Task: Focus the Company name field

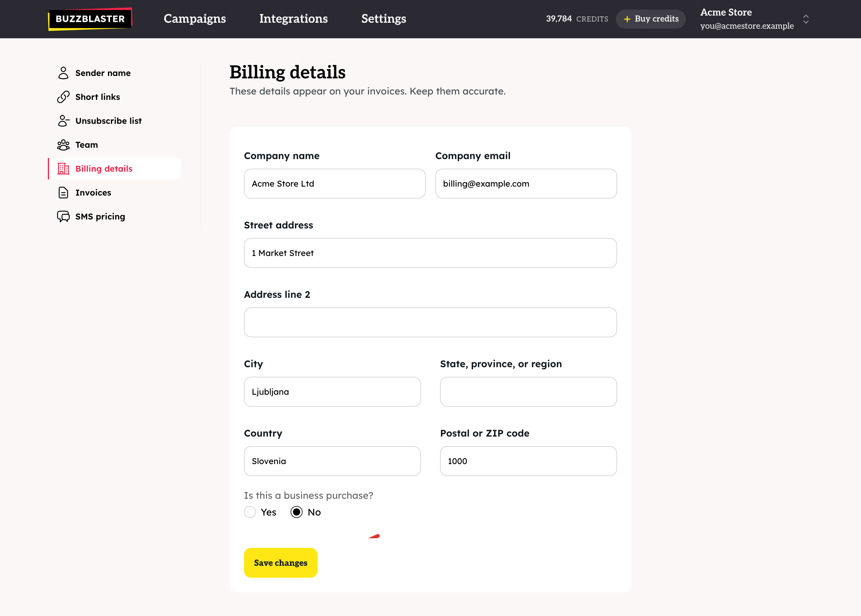Action: pyautogui.click(x=335, y=184)
